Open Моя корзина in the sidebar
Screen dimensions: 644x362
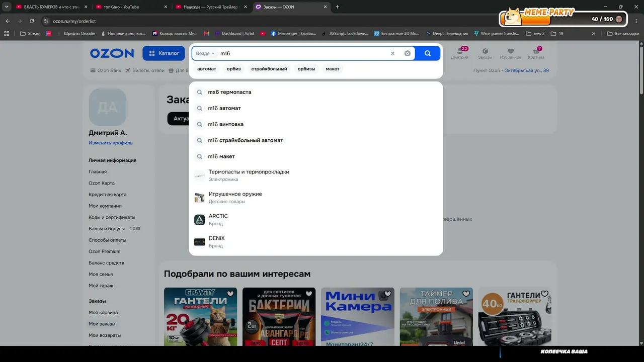(103, 313)
